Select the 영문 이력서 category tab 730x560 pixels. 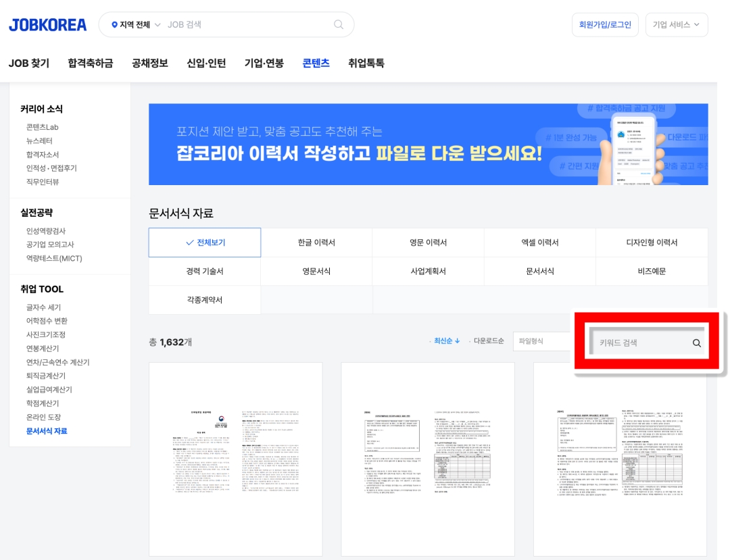(x=429, y=243)
